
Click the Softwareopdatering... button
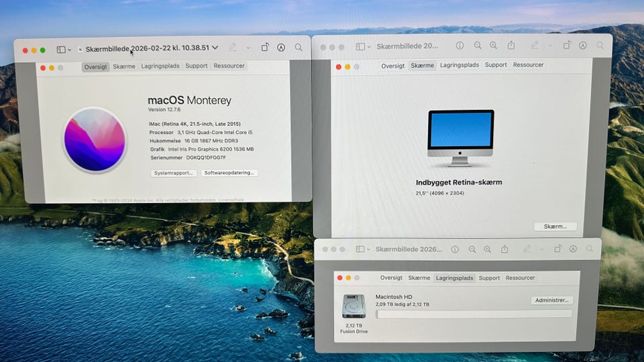point(229,173)
